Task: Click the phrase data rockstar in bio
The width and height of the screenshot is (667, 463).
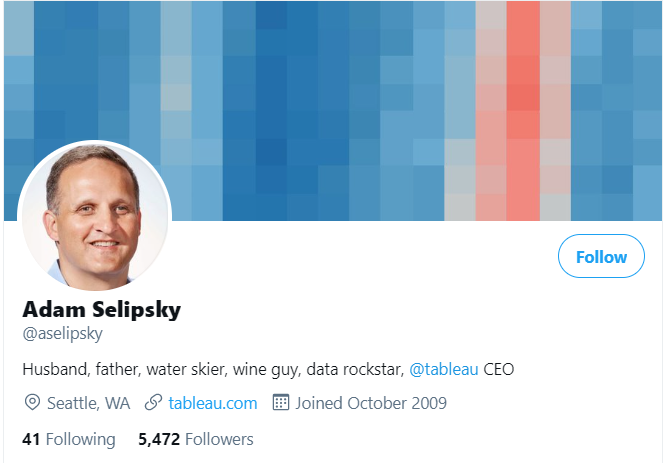Action: click(355, 369)
